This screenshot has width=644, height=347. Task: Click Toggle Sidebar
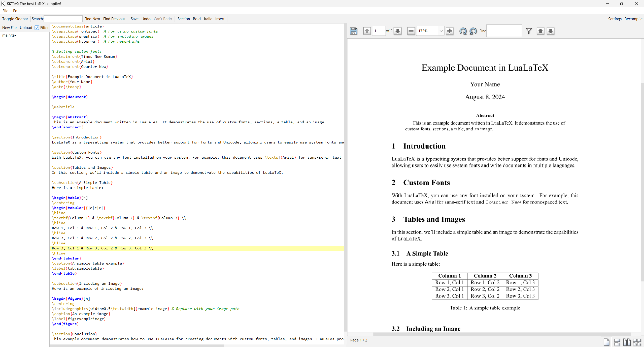15,19
